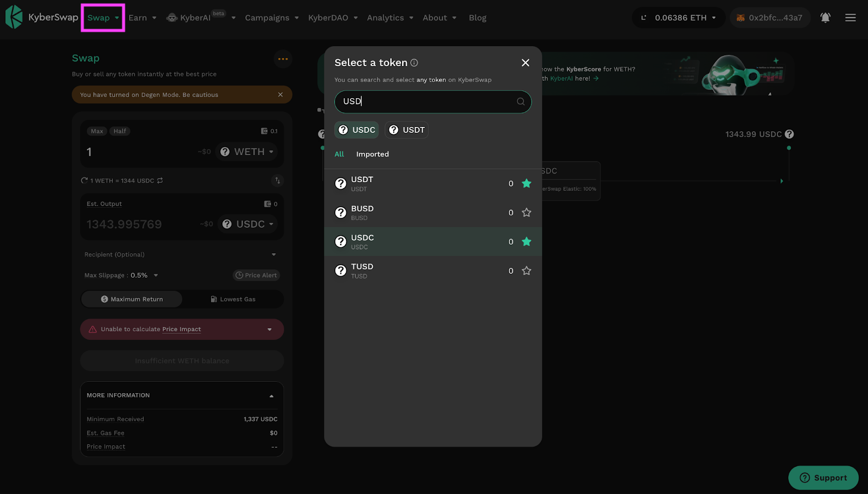Open the USDC output token selector

248,224
